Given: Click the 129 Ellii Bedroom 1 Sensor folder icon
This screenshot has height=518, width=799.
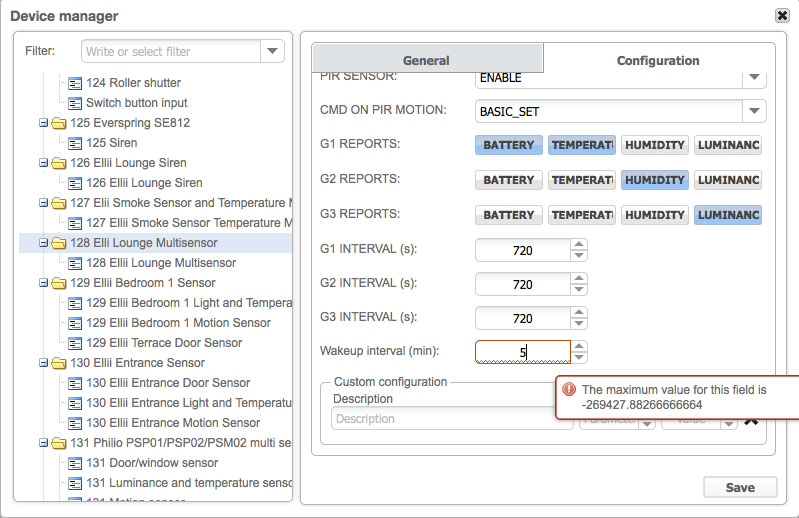Looking at the screenshot, I should click(x=58, y=283).
